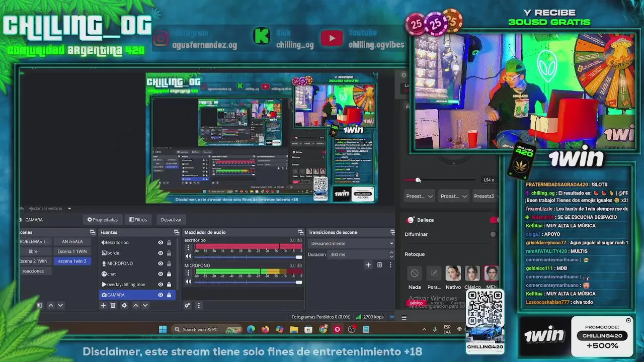Hide the overlaychilling.mov source with eye icon
Image resolution: width=644 pixels, height=362 pixels.
coord(160,285)
